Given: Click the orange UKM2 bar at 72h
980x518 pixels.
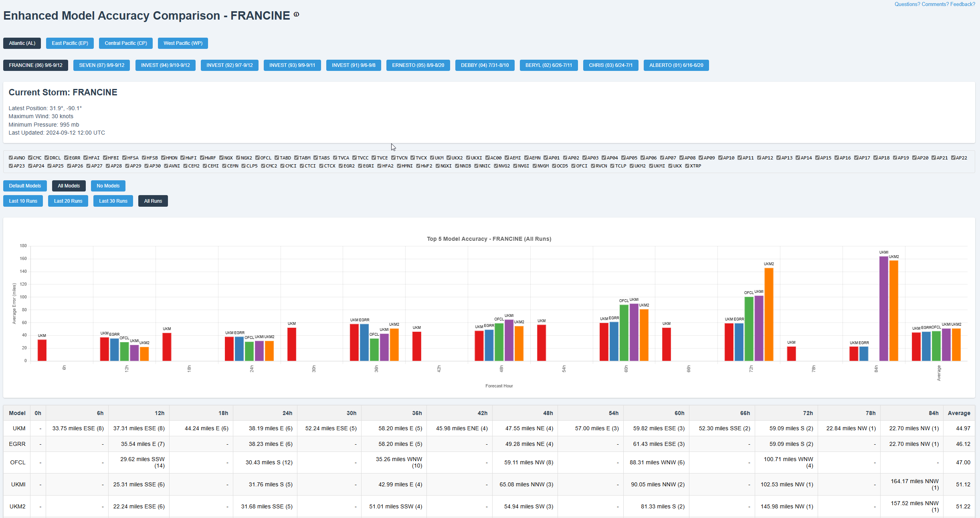Looking at the screenshot, I should 769,314.
